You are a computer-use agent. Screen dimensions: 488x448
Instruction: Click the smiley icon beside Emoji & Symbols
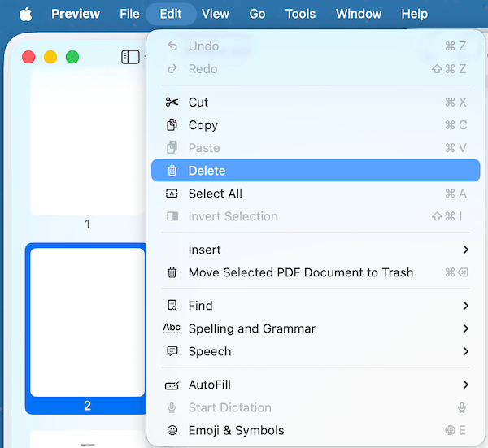(172, 431)
